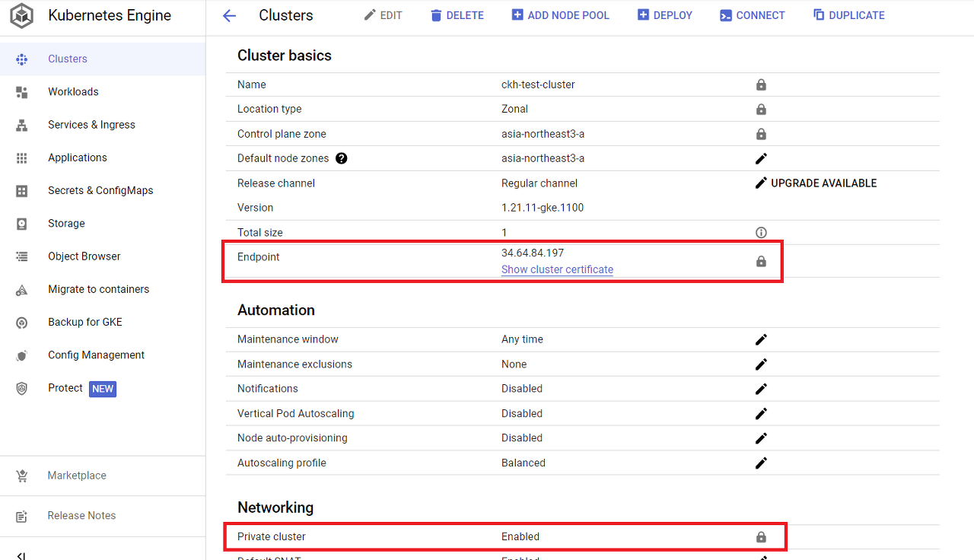974x560 pixels.
Task: Open Workloads in the sidebar
Action: [x=103, y=92]
